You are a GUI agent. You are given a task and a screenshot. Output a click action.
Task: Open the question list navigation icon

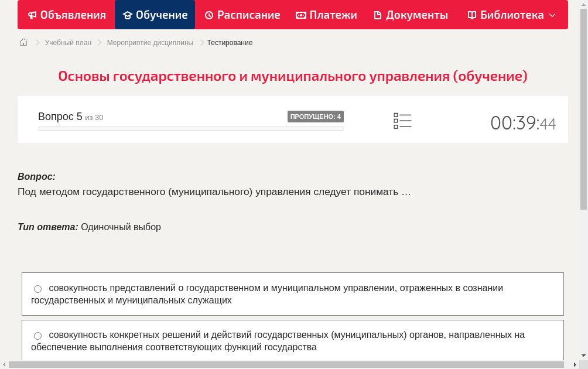pos(402,121)
